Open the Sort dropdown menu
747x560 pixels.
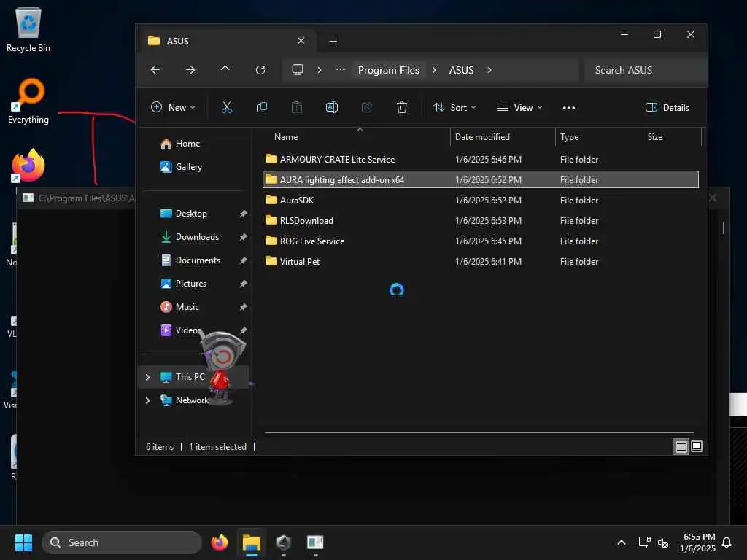coord(454,108)
